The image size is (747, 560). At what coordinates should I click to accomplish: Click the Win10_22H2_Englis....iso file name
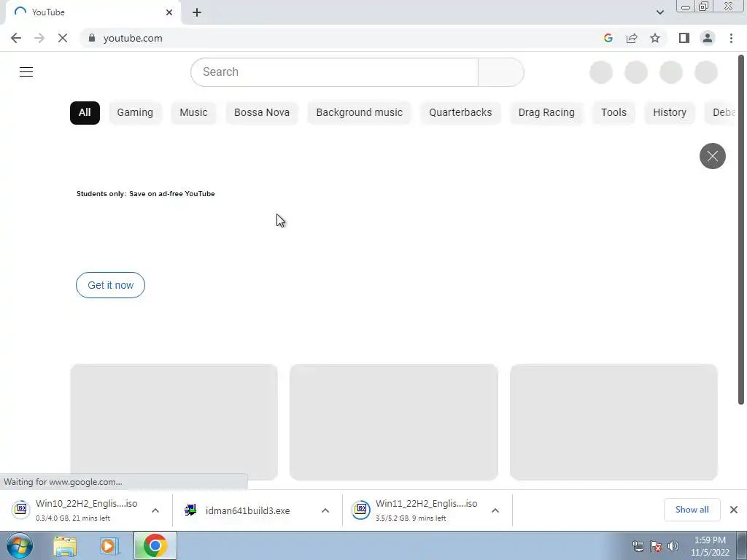(x=87, y=504)
